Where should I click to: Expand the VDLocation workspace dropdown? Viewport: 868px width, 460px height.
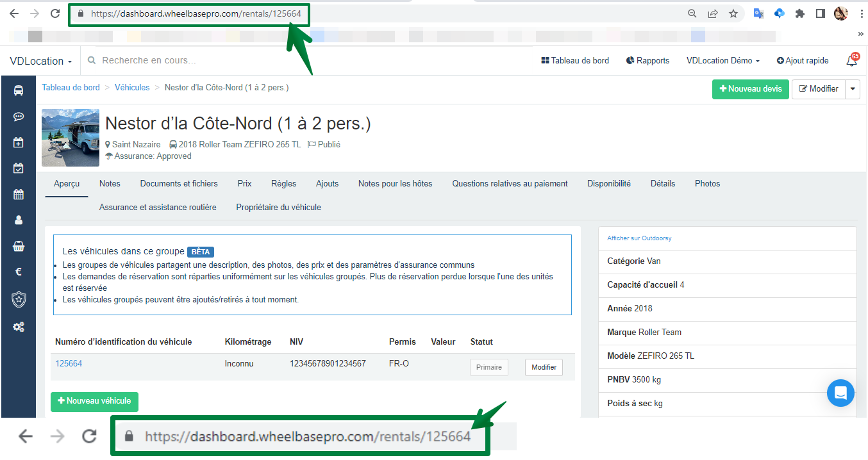[x=40, y=60]
